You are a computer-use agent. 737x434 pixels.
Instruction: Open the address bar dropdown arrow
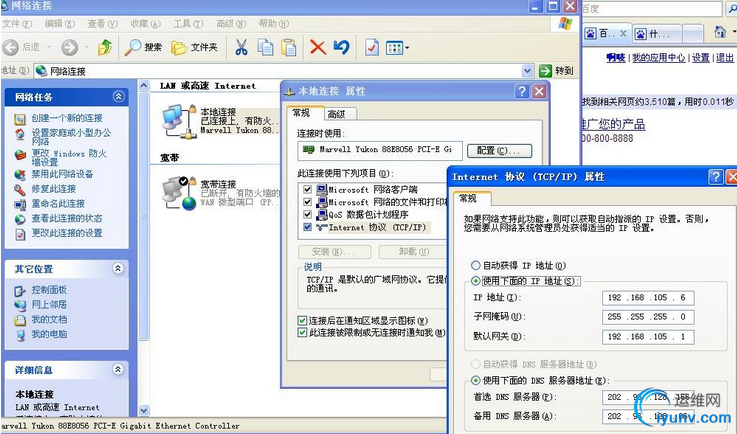click(x=527, y=71)
